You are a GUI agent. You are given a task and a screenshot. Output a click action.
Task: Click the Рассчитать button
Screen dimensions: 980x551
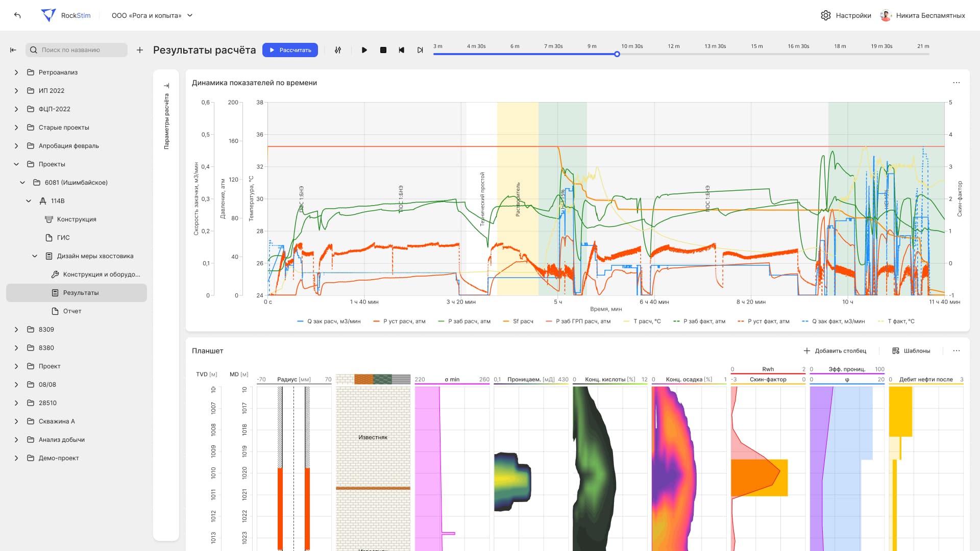tap(290, 50)
